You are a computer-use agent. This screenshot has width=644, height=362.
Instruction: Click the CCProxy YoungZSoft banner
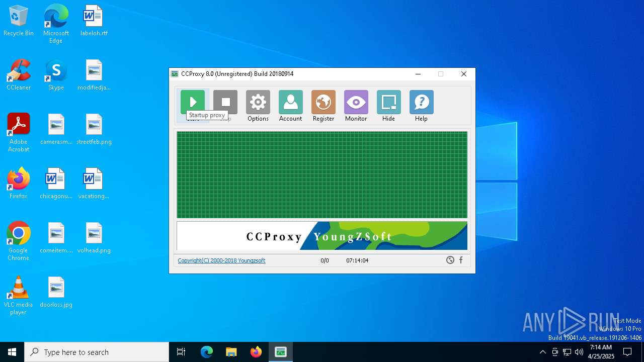[322, 236]
